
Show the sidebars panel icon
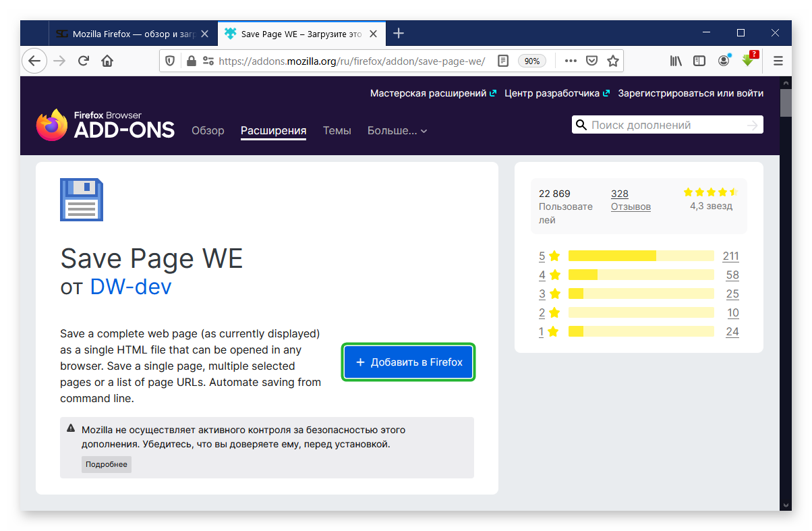coord(699,61)
